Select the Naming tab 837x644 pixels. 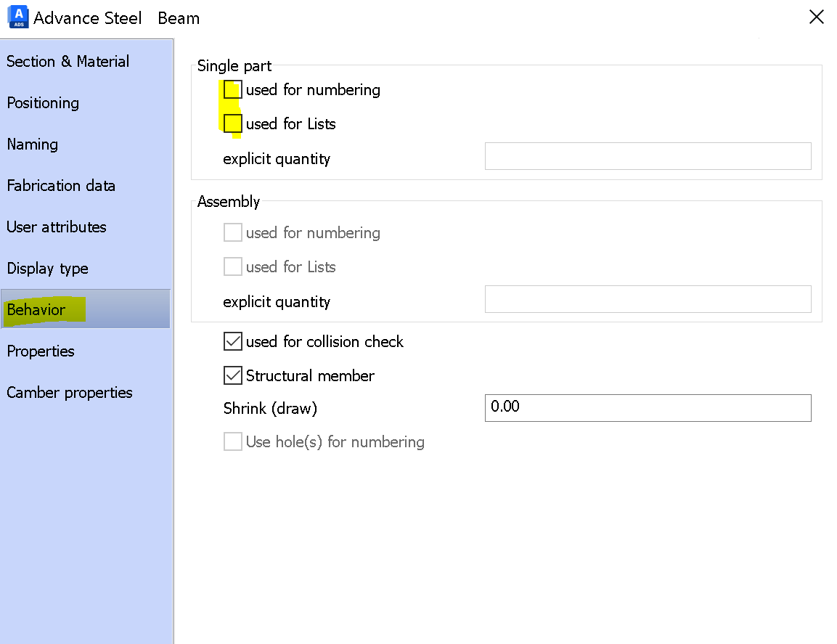[33, 144]
